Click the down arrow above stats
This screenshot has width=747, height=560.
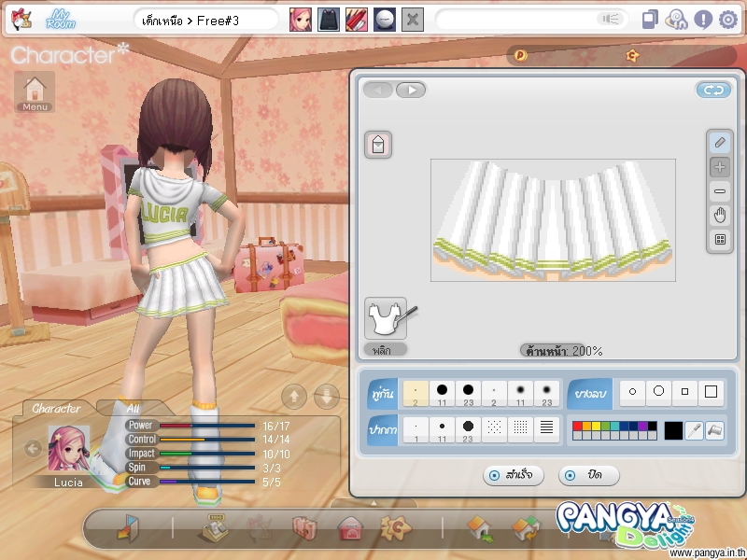point(327,396)
